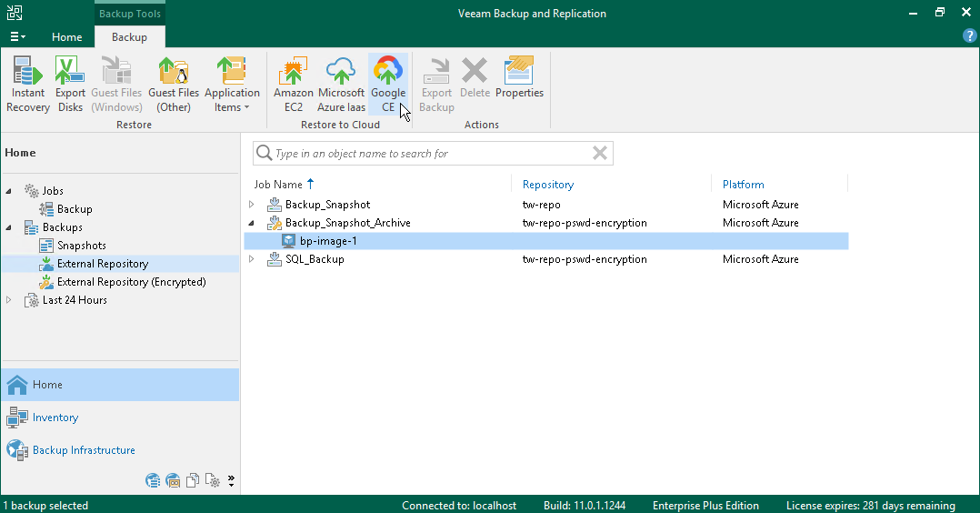980x513 pixels.
Task: Open Help with the question mark icon
Action: pos(969,35)
